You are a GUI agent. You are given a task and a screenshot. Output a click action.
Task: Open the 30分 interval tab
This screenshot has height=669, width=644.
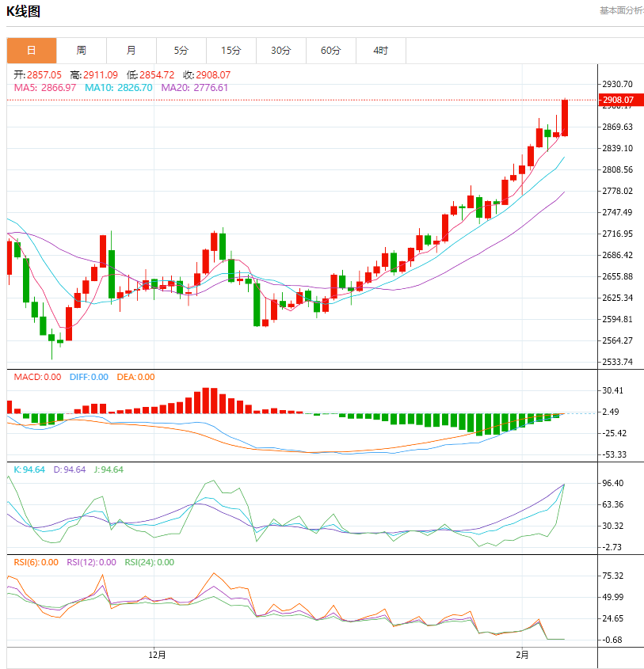click(x=281, y=51)
